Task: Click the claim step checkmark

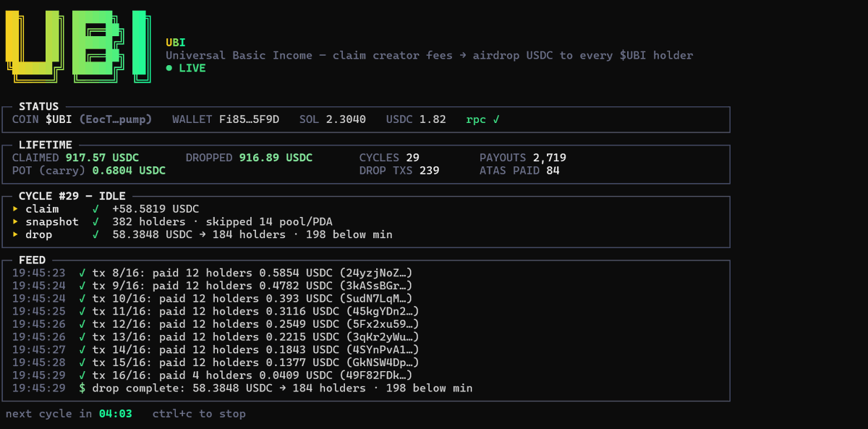Action: [x=95, y=209]
